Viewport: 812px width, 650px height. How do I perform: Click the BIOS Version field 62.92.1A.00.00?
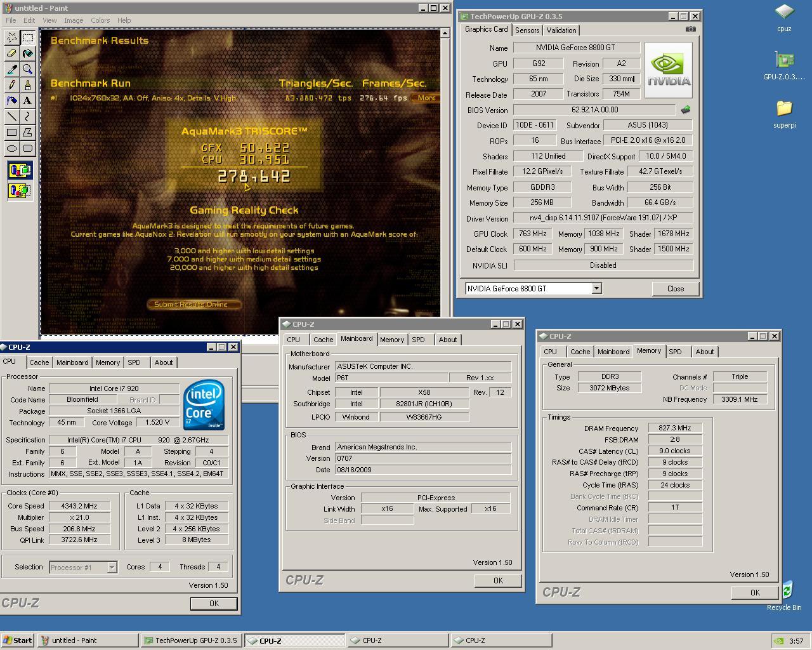594,110
